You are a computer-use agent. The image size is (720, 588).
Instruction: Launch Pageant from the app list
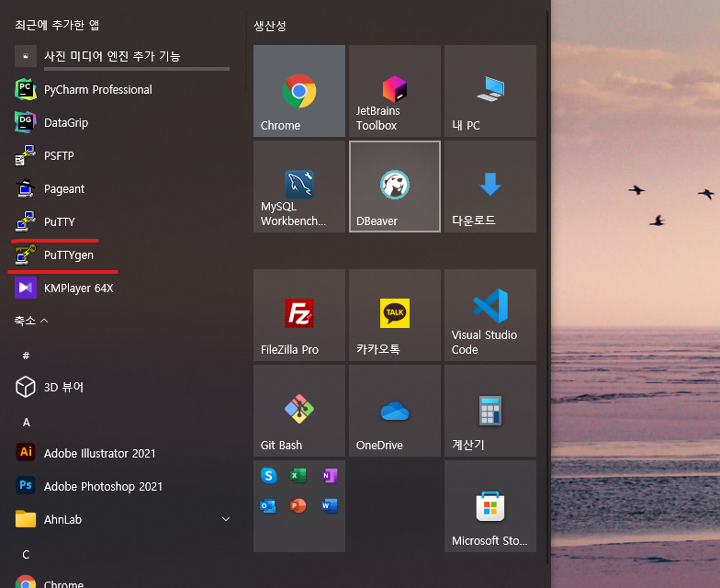[122, 189]
